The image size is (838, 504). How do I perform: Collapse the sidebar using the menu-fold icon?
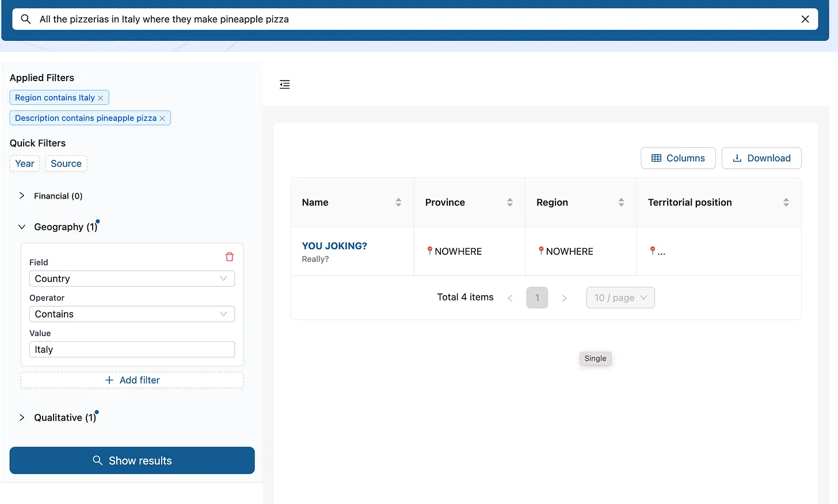285,85
